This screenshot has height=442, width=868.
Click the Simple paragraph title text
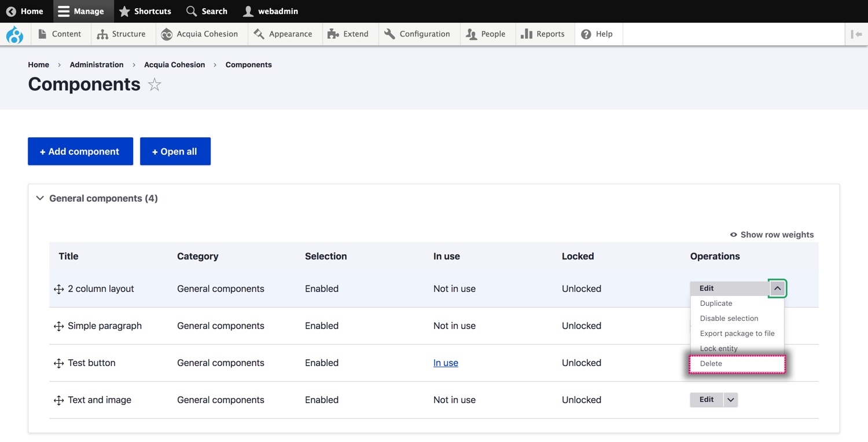(105, 326)
